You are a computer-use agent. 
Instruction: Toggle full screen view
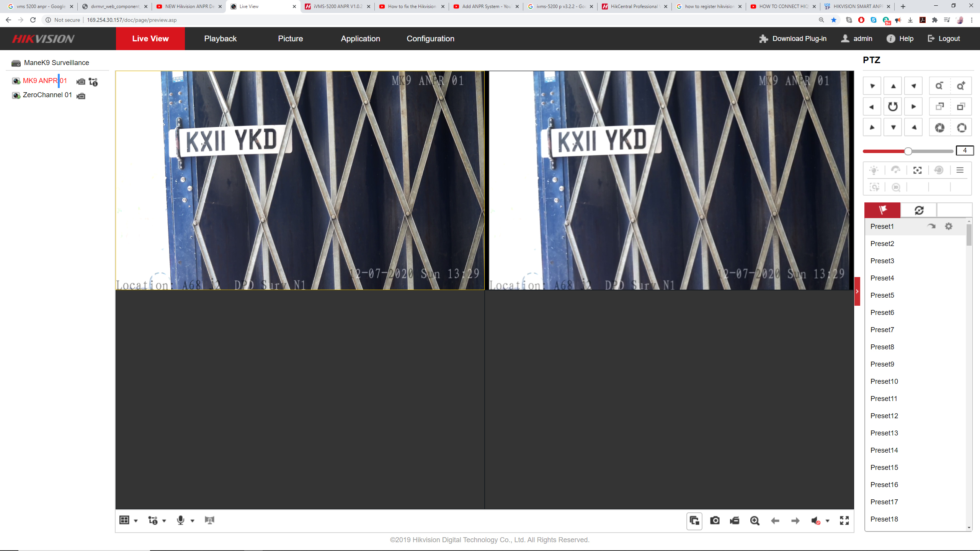pos(844,520)
